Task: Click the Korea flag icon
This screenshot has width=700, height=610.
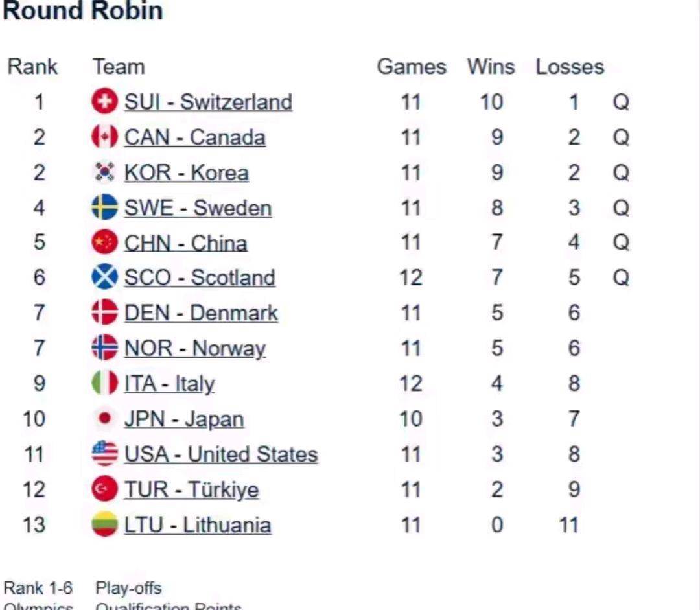Action: [104, 172]
